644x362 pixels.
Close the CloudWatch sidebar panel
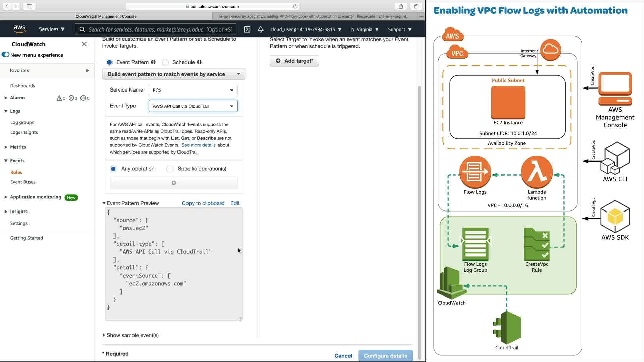tap(84, 44)
